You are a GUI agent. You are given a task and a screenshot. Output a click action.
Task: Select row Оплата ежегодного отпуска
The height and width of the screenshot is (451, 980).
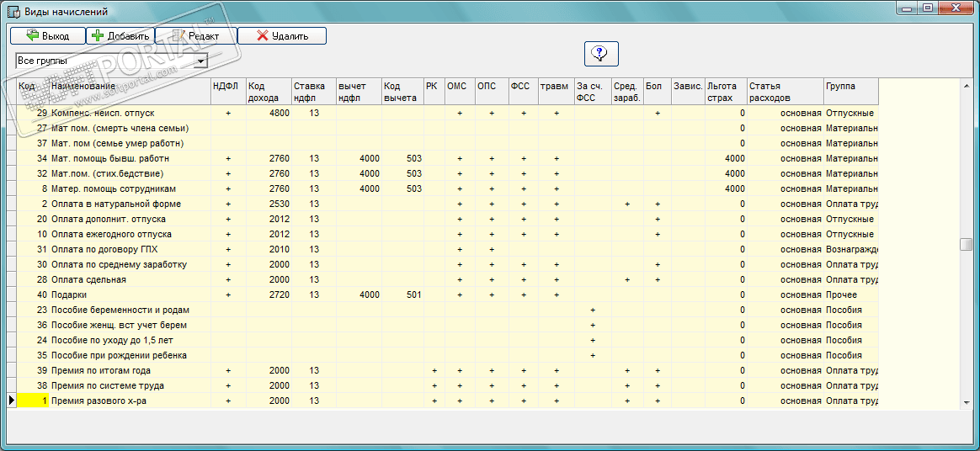pos(447,234)
